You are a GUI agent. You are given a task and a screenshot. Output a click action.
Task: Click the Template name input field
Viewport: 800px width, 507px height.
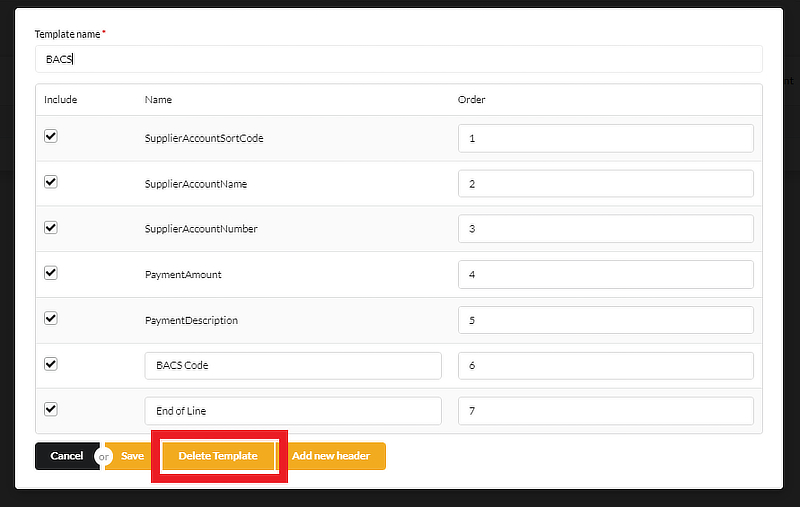click(398, 59)
